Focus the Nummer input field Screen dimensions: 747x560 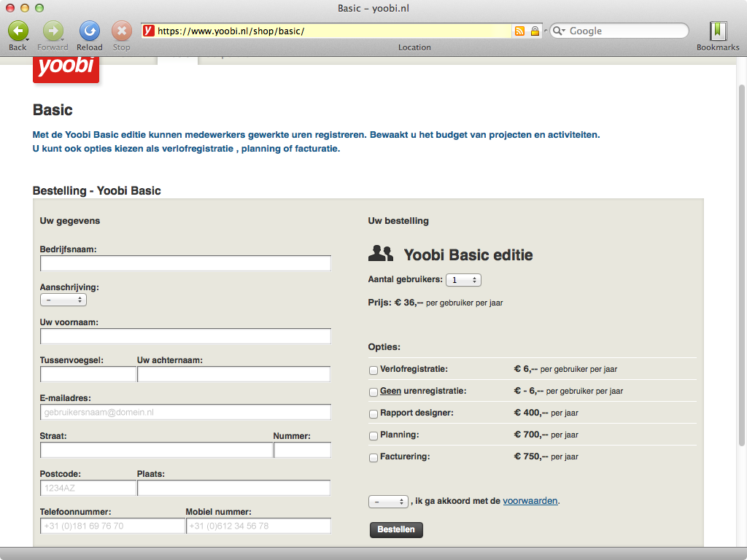[x=303, y=450]
